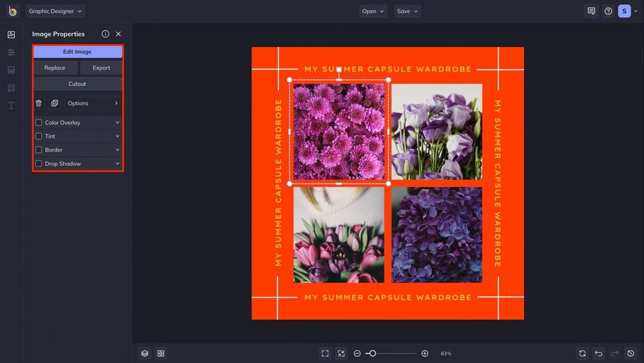The width and height of the screenshot is (644, 363).
Task: Select the right vertical WARDROBE text
Action: (497, 183)
